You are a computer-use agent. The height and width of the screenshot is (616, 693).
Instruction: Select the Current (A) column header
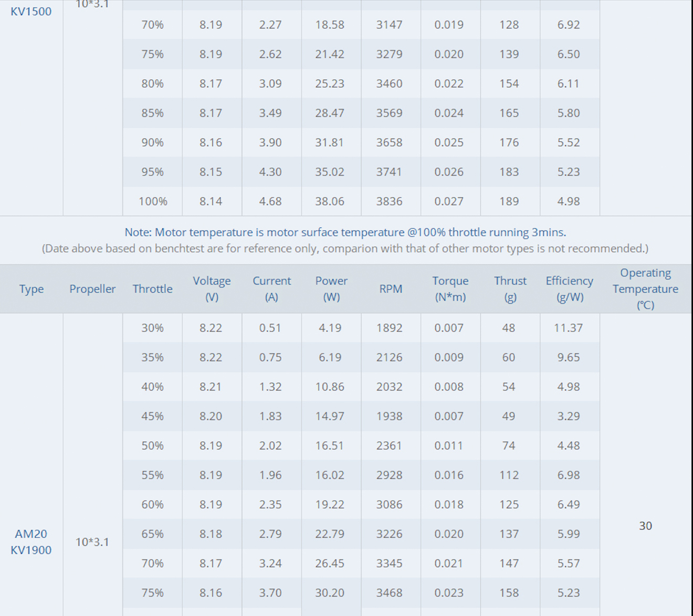click(x=271, y=289)
